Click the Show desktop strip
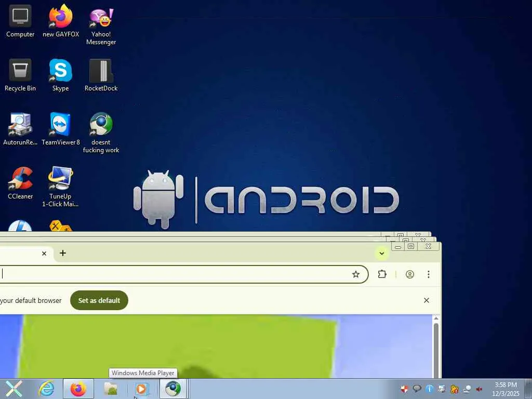 pos(528,389)
